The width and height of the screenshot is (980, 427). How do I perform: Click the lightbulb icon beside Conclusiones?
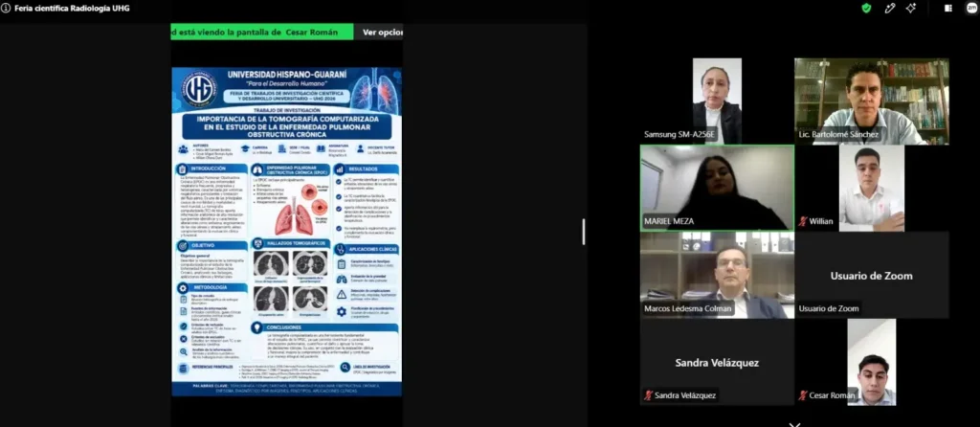[x=256, y=327]
